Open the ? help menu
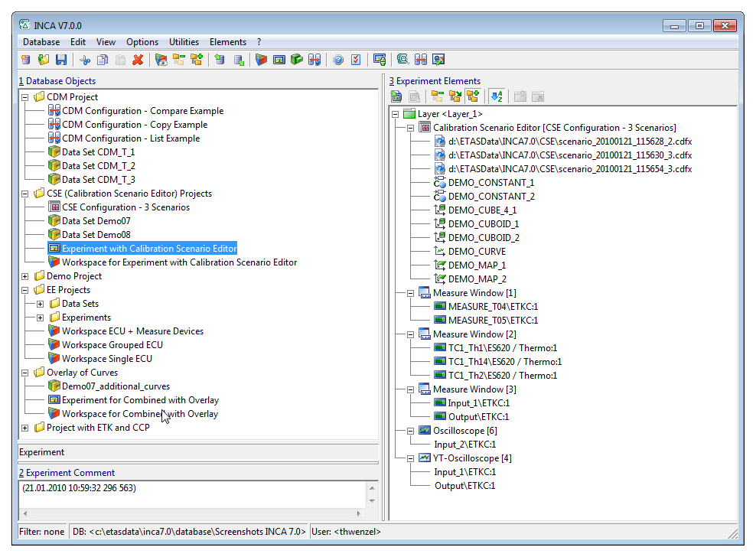Viewport: 756px width, 557px height. 259,42
